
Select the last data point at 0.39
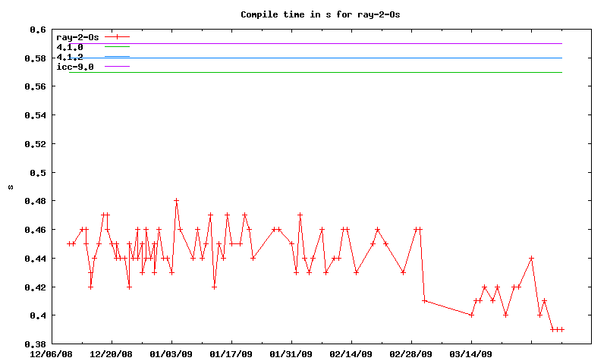[x=561, y=329]
